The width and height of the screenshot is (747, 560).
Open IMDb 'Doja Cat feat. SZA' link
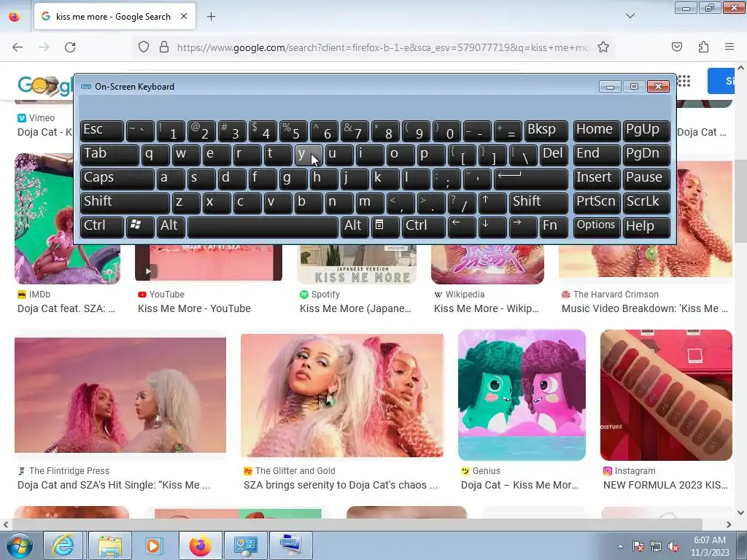click(x=66, y=308)
